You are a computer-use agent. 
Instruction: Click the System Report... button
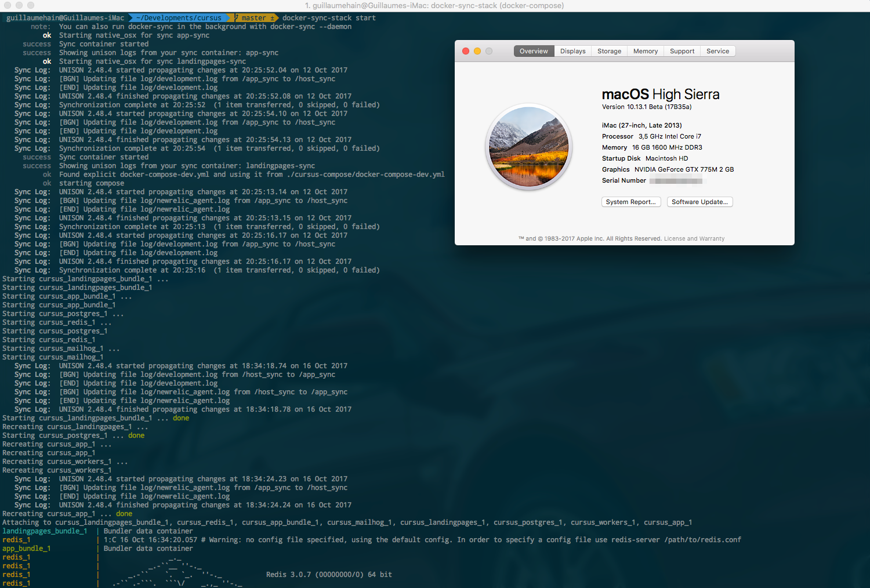click(x=631, y=202)
